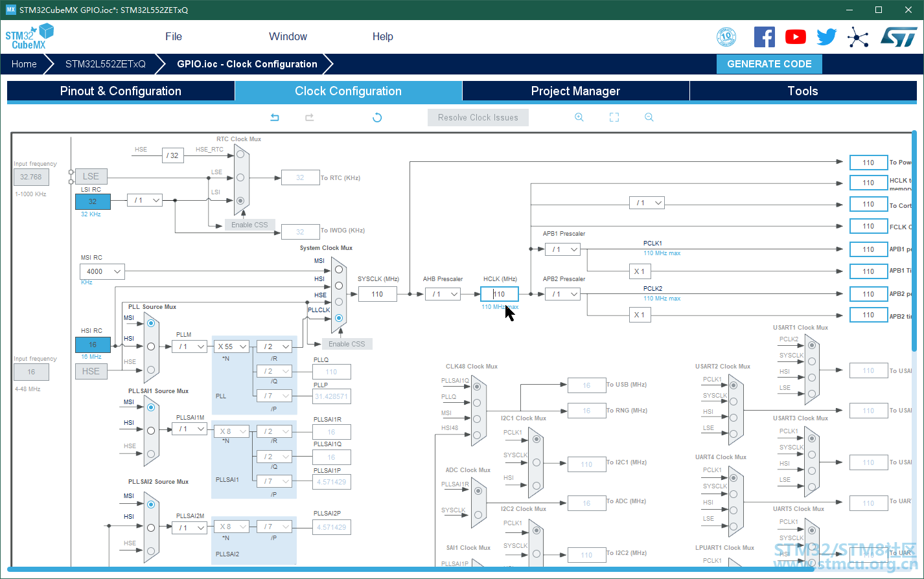Screen dimensions: 924x579
Task: Select HSI in the PLLSAI1 Source Mux
Action: 151,431
